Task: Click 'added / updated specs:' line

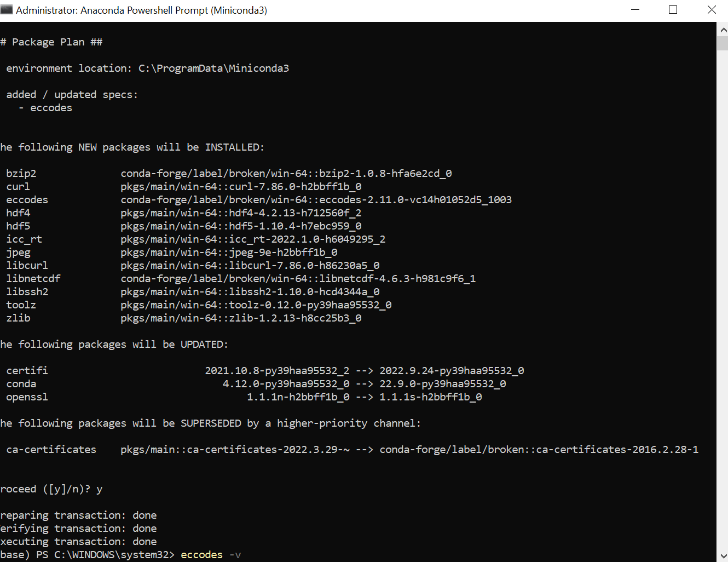Action: (72, 95)
